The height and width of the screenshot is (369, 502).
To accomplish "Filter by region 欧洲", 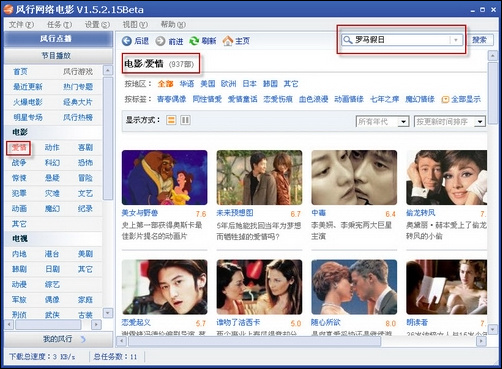I will click(x=228, y=84).
